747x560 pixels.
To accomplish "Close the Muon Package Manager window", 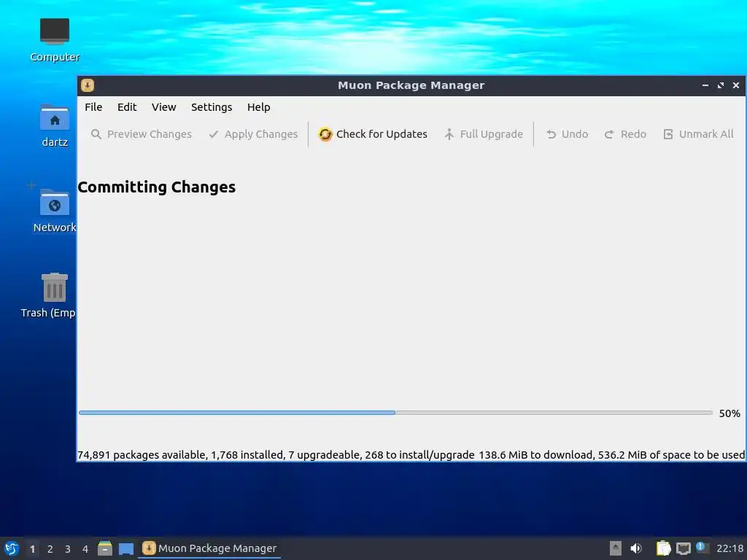I will tap(736, 85).
